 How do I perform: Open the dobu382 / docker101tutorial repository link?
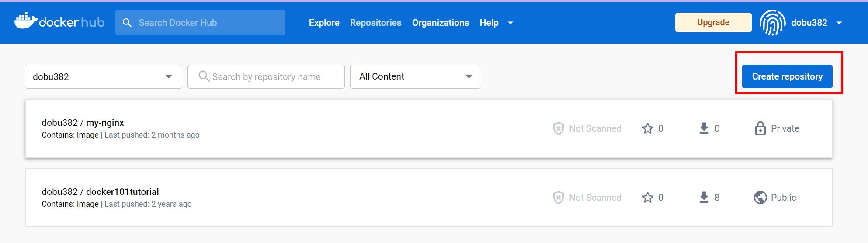[x=100, y=192]
